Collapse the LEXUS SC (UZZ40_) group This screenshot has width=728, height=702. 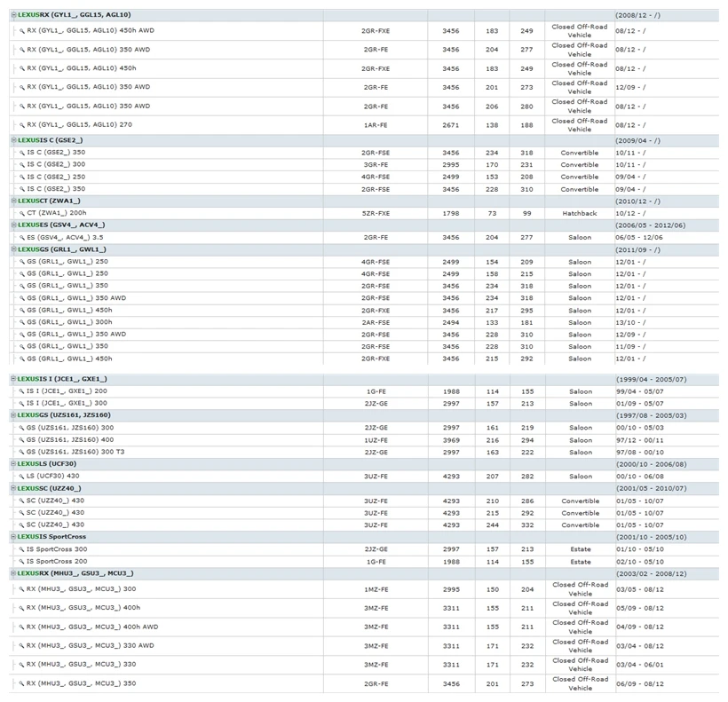[x=13, y=489]
